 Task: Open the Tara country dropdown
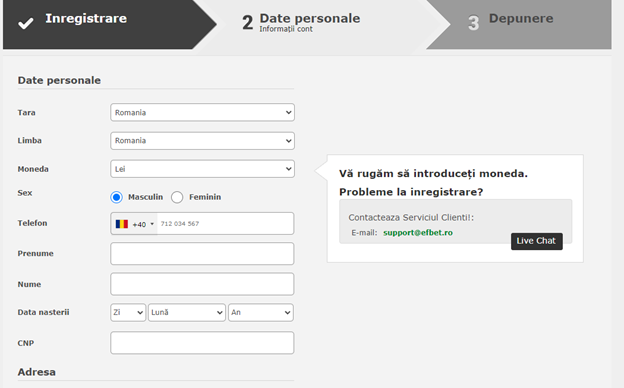click(x=202, y=113)
